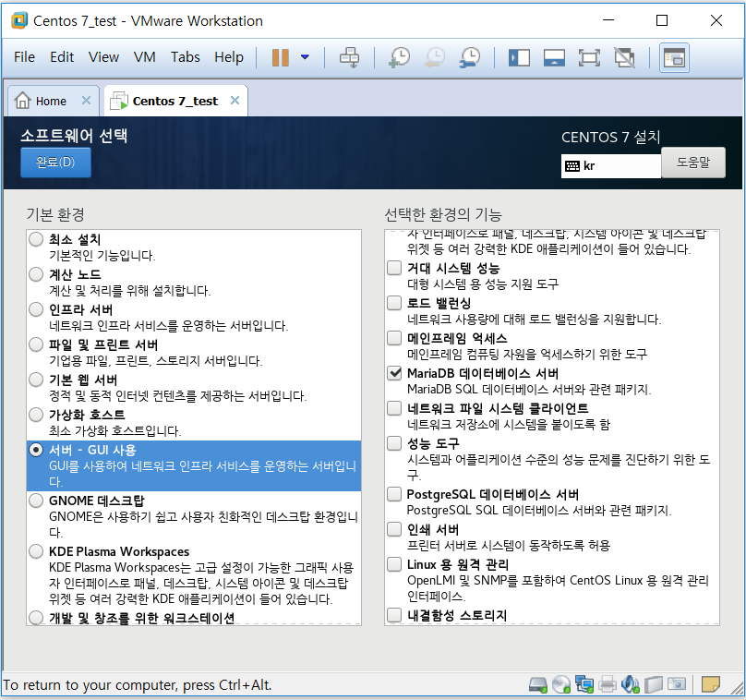This screenshot has height=700, width=746.
Task: Select the 최소 설치 radio button
Action: click(x=36, y=239)
